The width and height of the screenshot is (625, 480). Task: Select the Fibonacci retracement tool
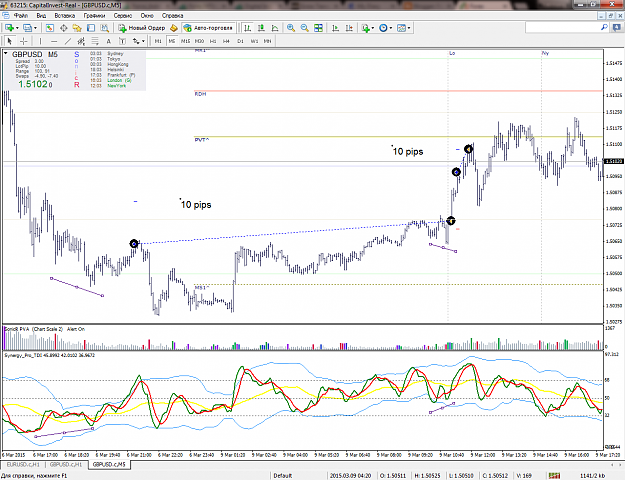(95, 41)
